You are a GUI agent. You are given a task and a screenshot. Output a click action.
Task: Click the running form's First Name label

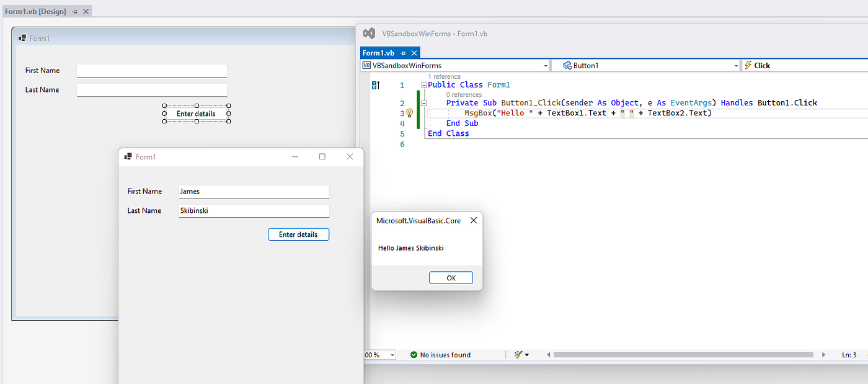tap(144, 192)
